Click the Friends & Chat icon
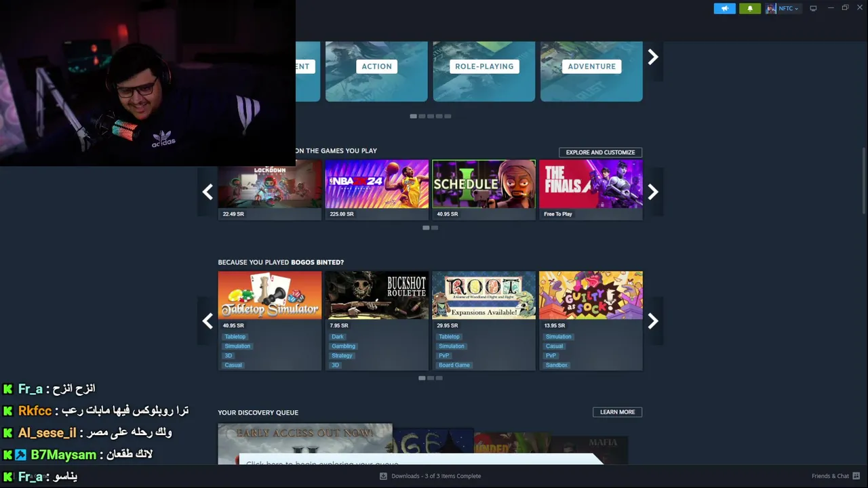Image resolution: width=868 pixels, height=488 pixels. coord(856,476)
